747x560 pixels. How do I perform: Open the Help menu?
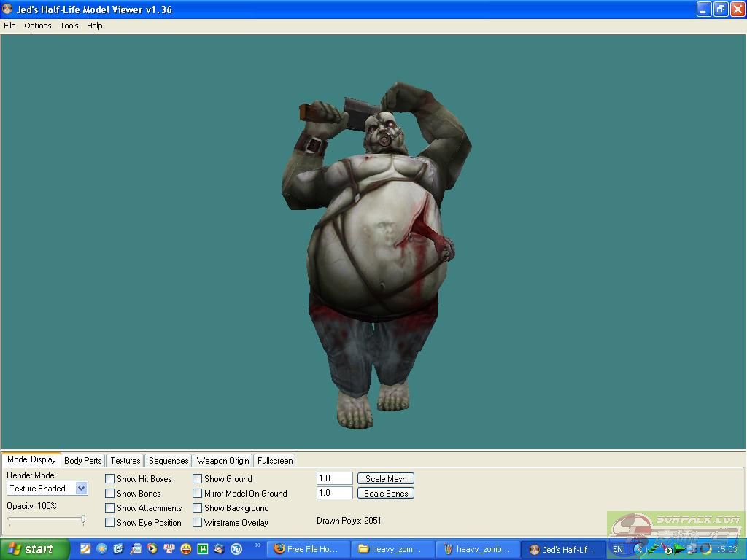point(94,26)
